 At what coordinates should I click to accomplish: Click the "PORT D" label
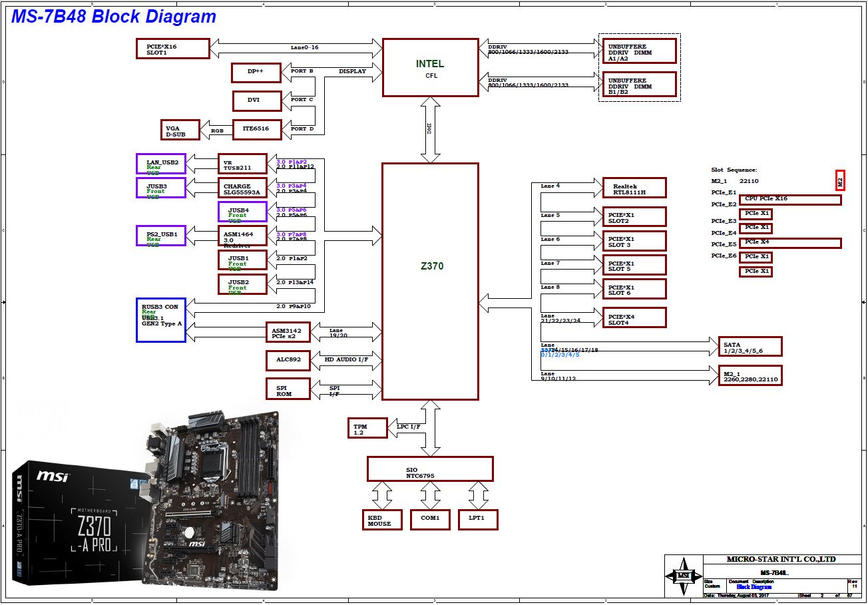(302, 129)
